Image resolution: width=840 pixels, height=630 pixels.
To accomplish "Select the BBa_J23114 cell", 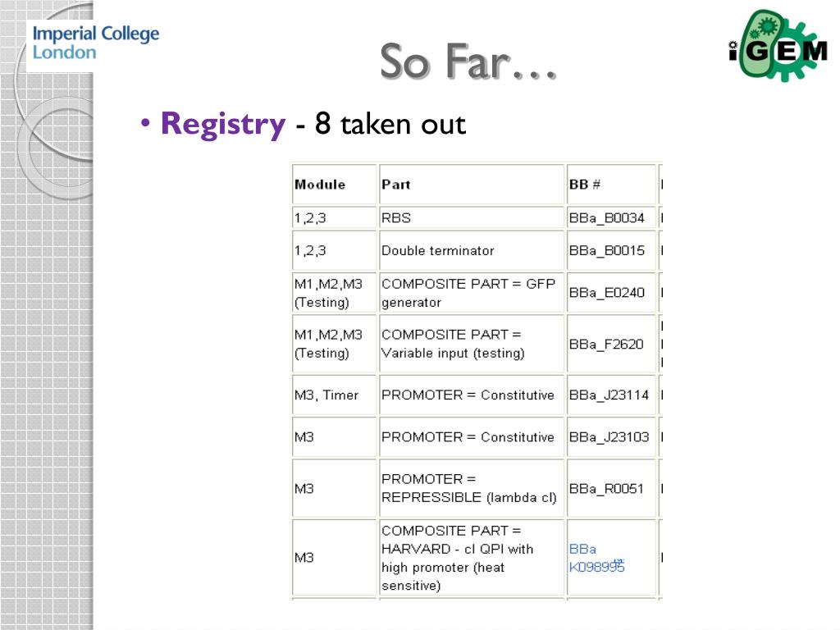I will click(x=611, y=395).
